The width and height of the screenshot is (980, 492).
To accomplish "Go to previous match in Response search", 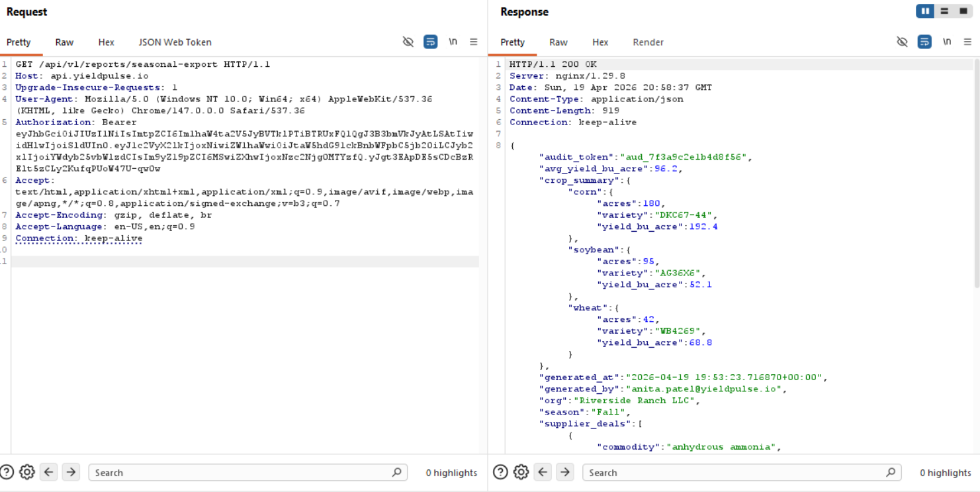I will (x=543, y=472).
